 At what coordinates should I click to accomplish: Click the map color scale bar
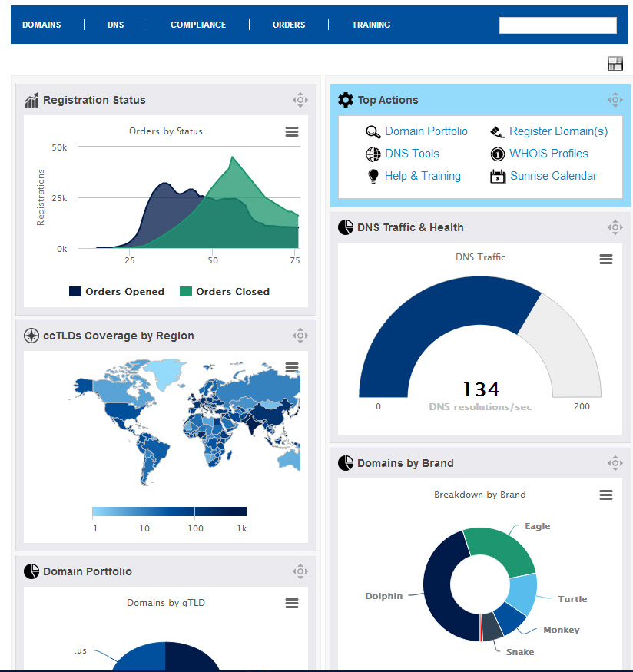pyautogui.click(x=169, y=511)
